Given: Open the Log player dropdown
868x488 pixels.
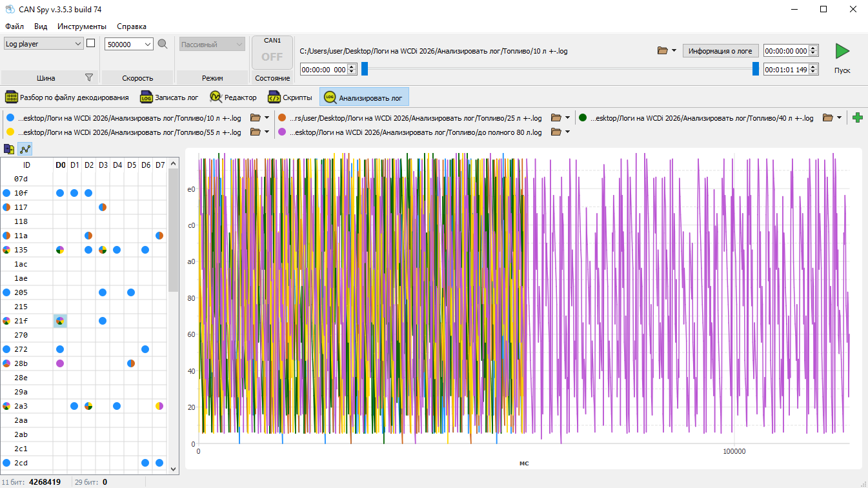Looking at the screenshot, I should pyautogui.click(x=43, y=44).
